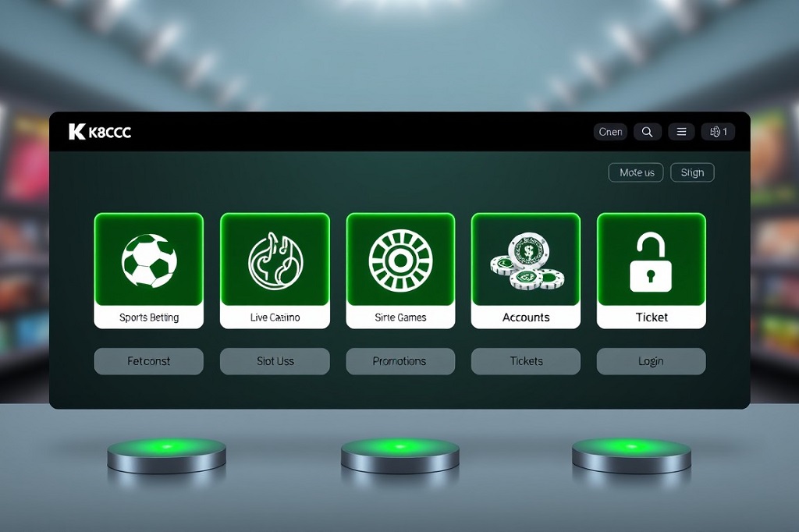Screen dimensions: 799x532
Task: Click the search magnifier icon
Action: tap(647, 132)
